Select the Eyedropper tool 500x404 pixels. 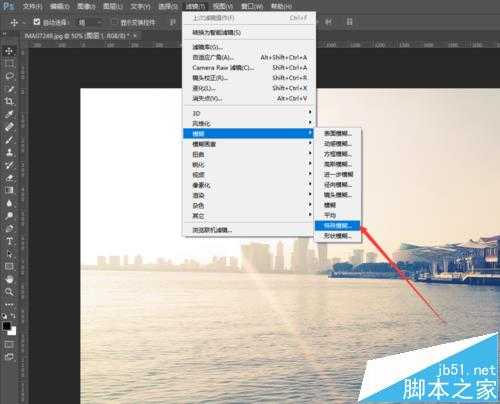point(9,114)
